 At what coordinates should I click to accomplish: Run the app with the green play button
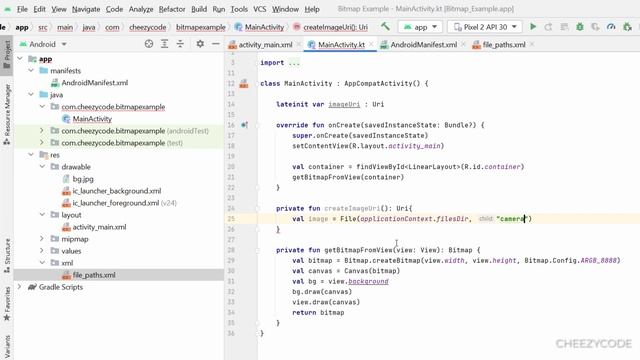pos(533,27)
